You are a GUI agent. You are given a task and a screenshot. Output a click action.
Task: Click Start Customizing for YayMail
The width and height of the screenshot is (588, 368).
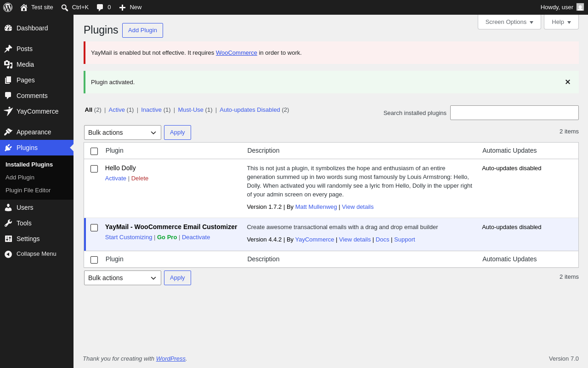[129, 237]
